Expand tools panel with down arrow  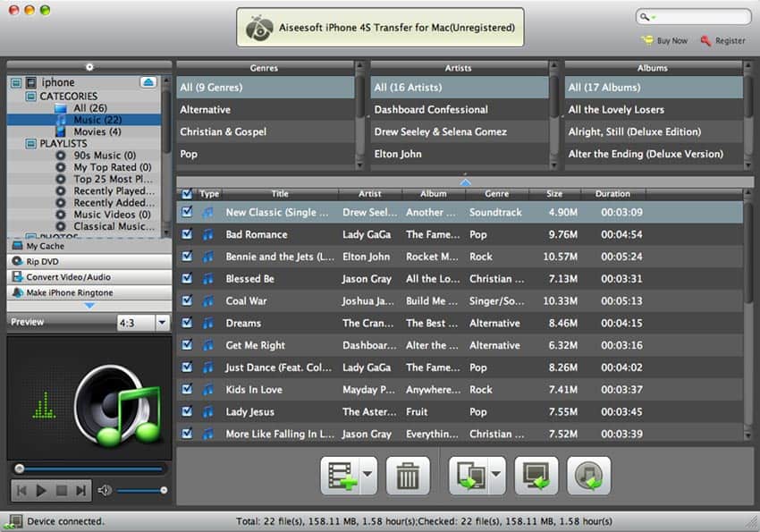point(89,306)
